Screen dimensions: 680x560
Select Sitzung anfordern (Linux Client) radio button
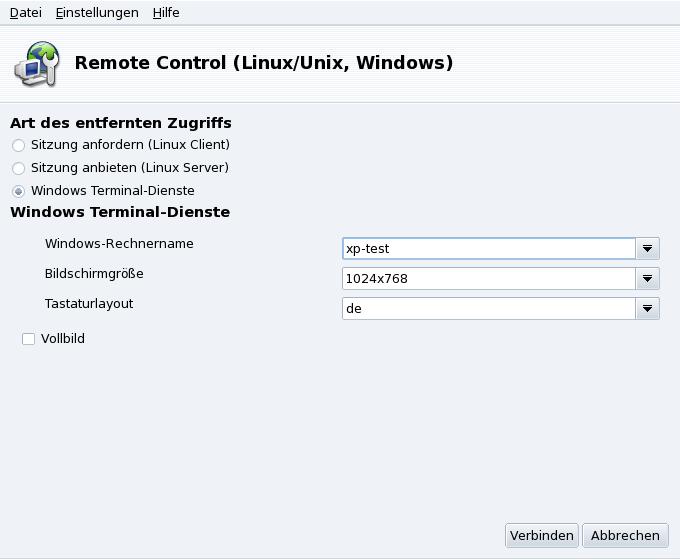tap(18, 145)
